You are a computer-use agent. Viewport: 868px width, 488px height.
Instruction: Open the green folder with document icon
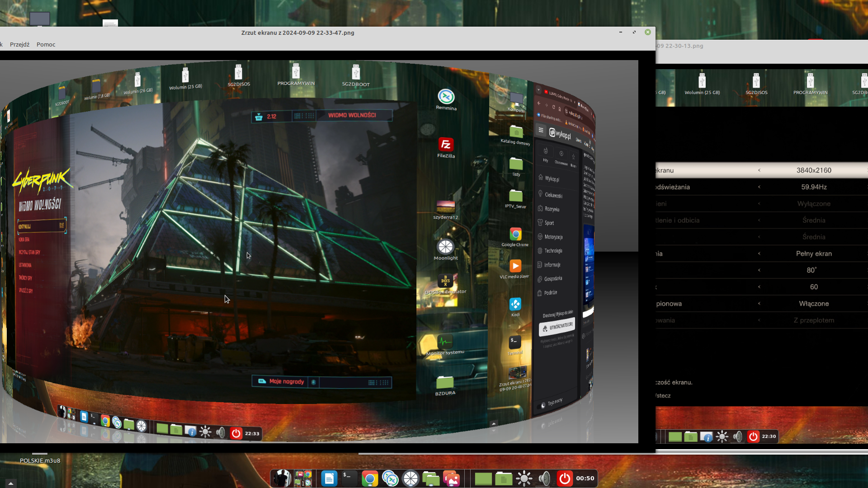click(504, 478)
